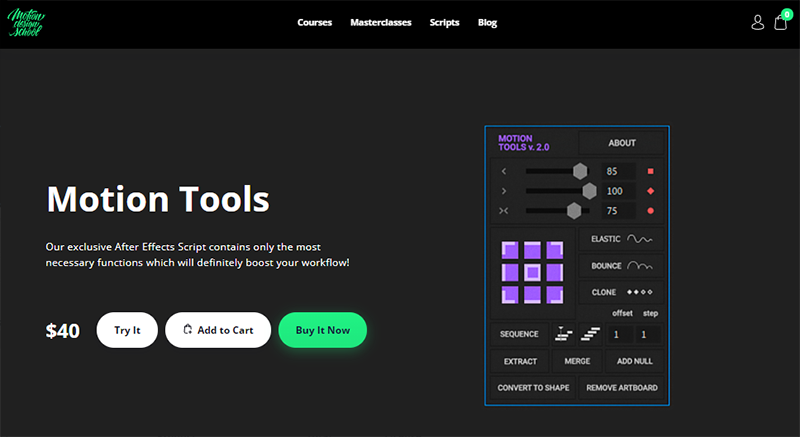Open the Courses menu item
Viewport: 800px width, 437px height.
(x=314, y=22)
